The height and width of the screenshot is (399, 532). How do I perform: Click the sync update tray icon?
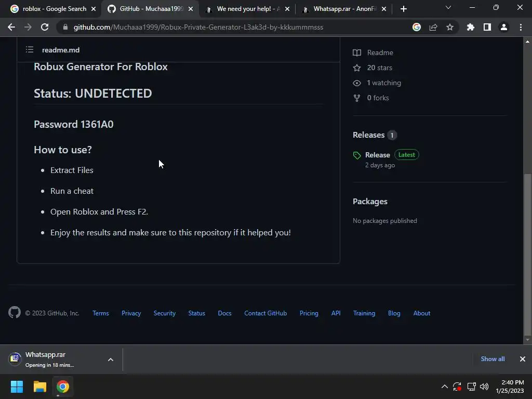(457, 387)
